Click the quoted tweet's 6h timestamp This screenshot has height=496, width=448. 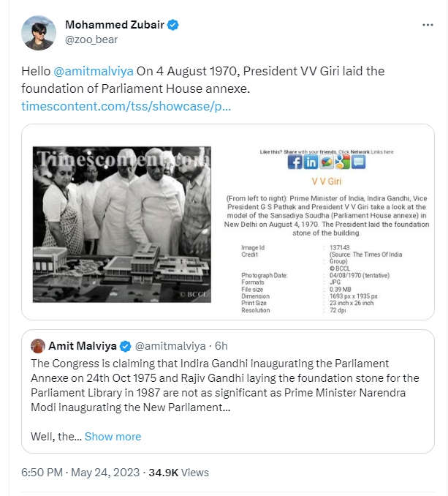pyautogui.click(x=219, y=345)
